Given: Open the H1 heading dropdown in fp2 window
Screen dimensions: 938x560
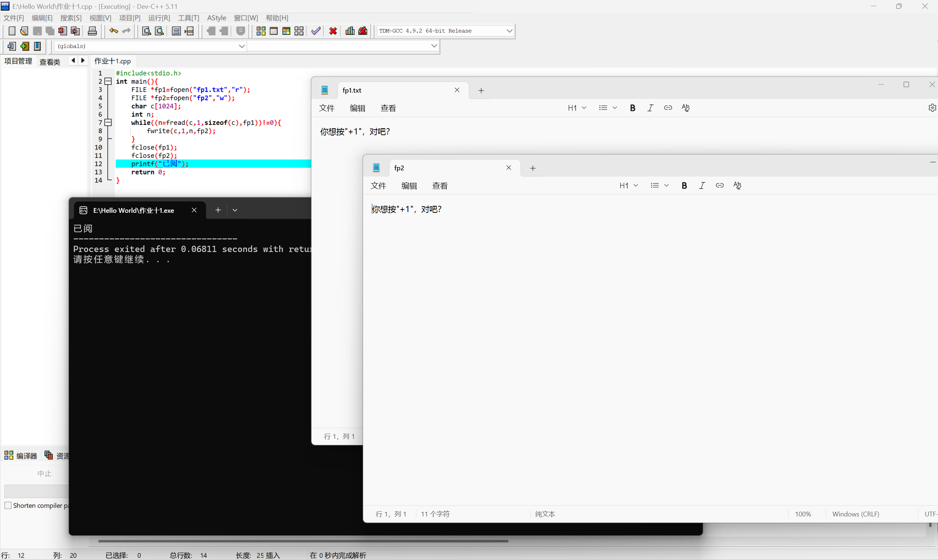Looking at the screenshot, I should 628,185.
